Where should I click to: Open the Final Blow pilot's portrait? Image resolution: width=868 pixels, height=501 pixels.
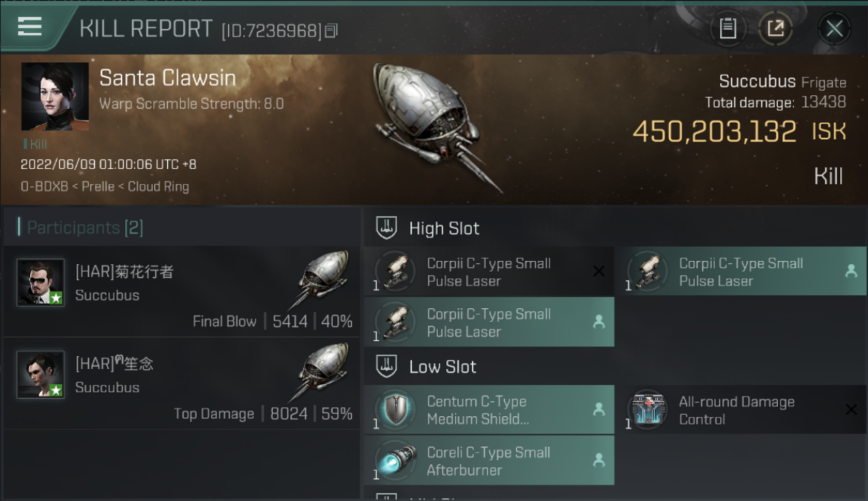point(41,283)
